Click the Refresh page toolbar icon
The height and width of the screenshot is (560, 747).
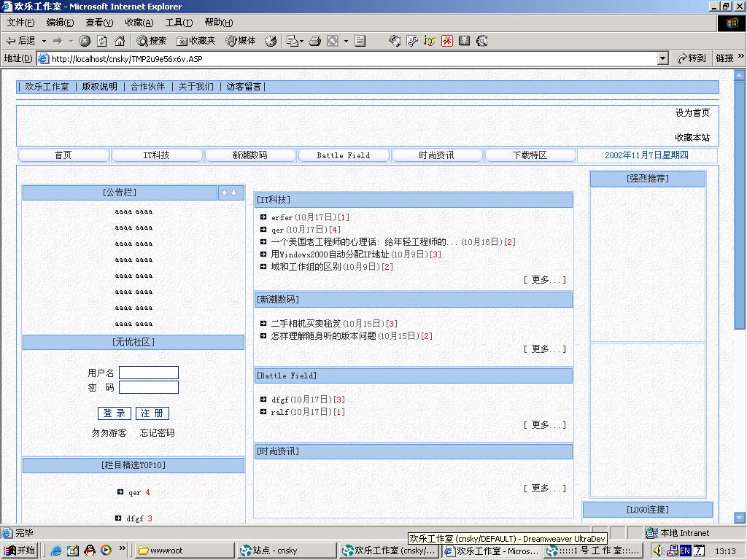click(102, 41)
